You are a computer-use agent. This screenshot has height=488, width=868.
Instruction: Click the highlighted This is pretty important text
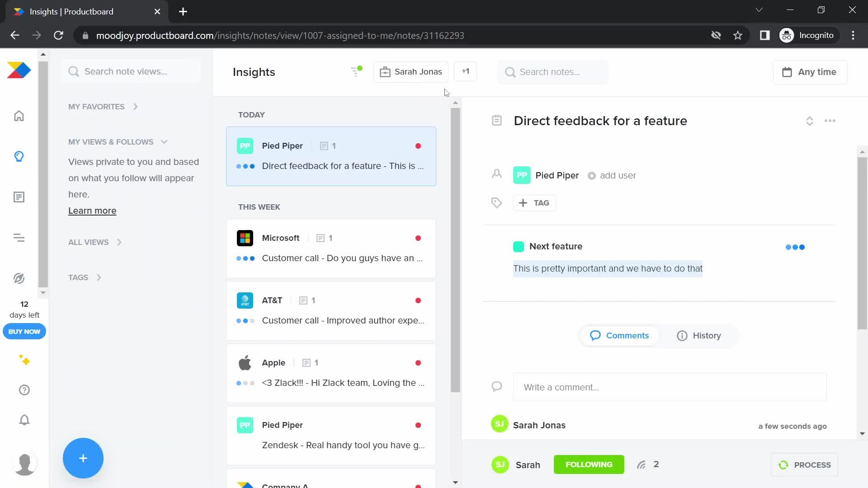coord(608,268)
